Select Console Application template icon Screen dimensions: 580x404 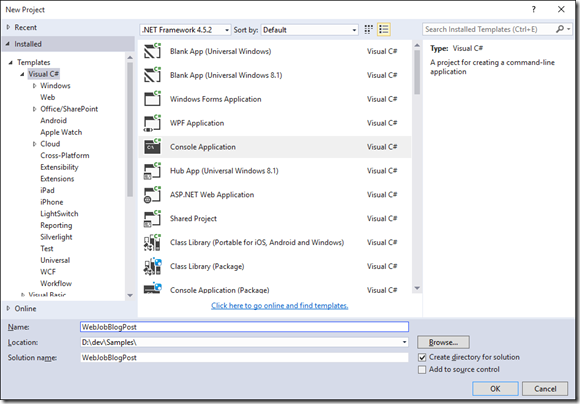[x=152, y=147]
